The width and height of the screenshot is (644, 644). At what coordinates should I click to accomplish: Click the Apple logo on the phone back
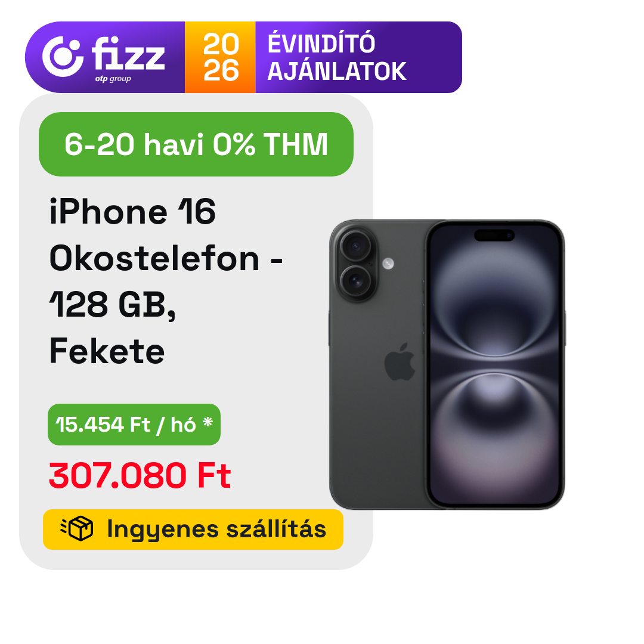[399, 362]
